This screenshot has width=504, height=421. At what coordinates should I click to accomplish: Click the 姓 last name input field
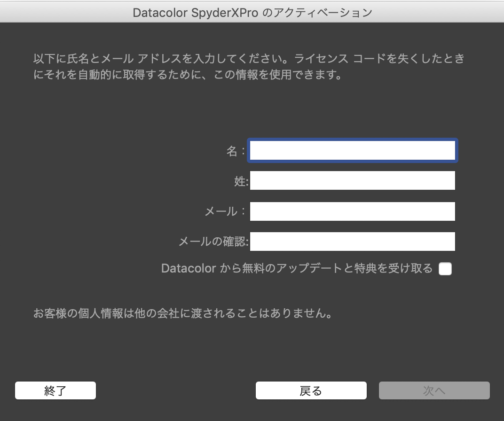point(352,180)
